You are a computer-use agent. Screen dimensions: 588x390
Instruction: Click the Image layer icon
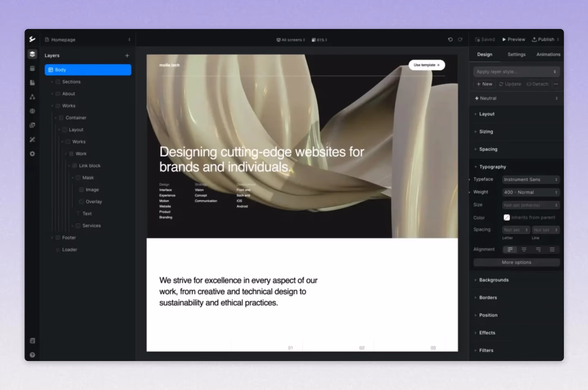[81, 189]
